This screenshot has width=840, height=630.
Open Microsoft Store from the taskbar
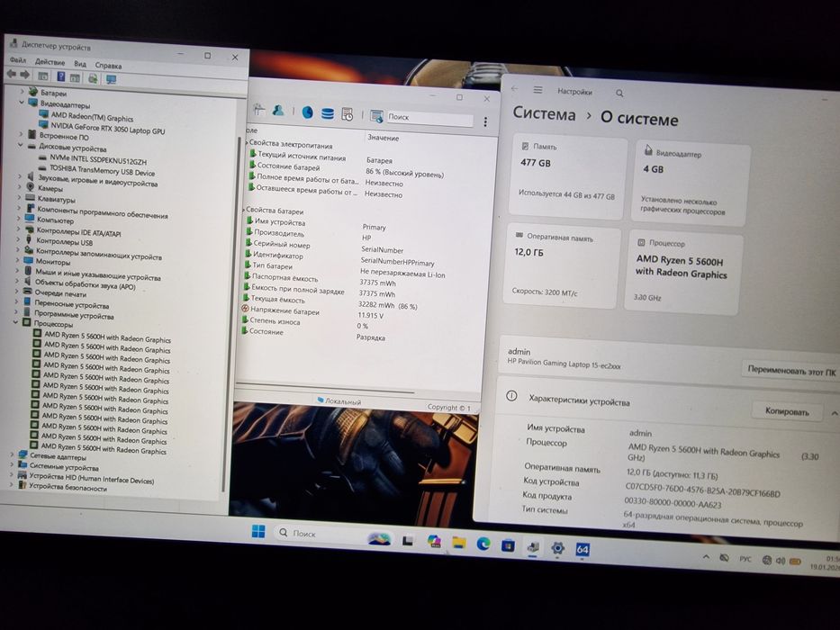(x=508, y=546)
